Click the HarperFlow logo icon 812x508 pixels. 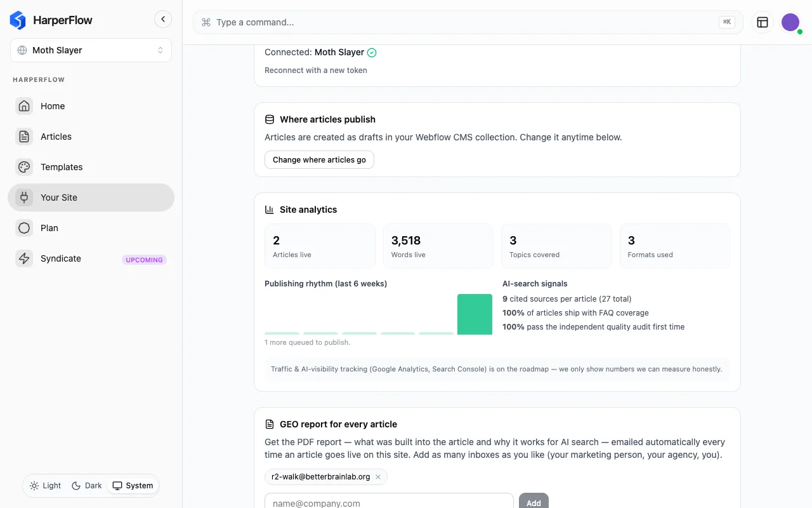coord(18,20)
